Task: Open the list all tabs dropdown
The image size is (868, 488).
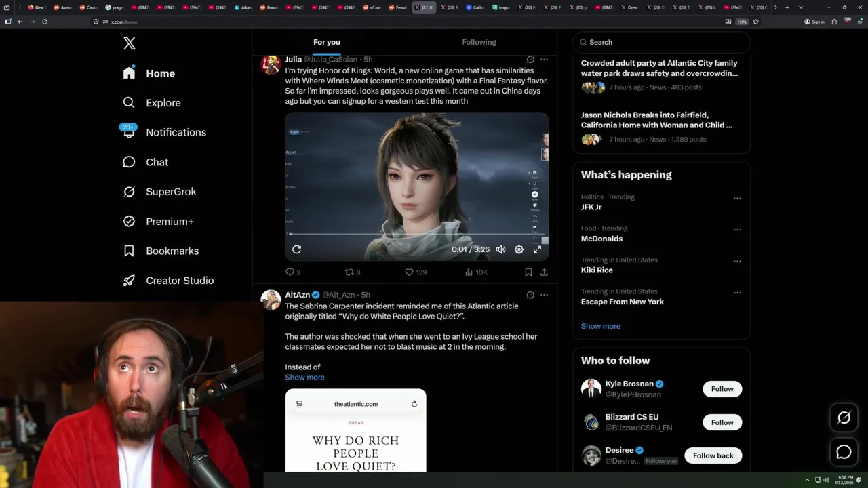Action: point(801,7)
